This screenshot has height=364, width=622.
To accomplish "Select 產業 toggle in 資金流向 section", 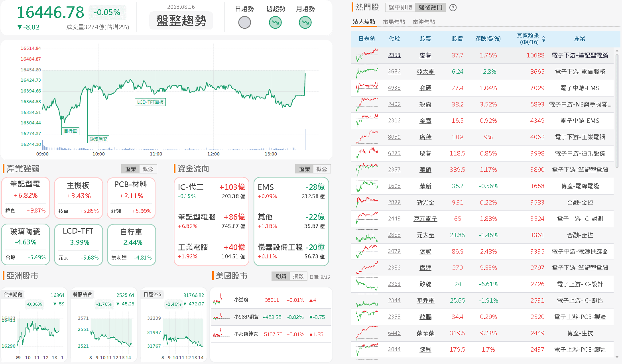I will [x=304, y=169].
